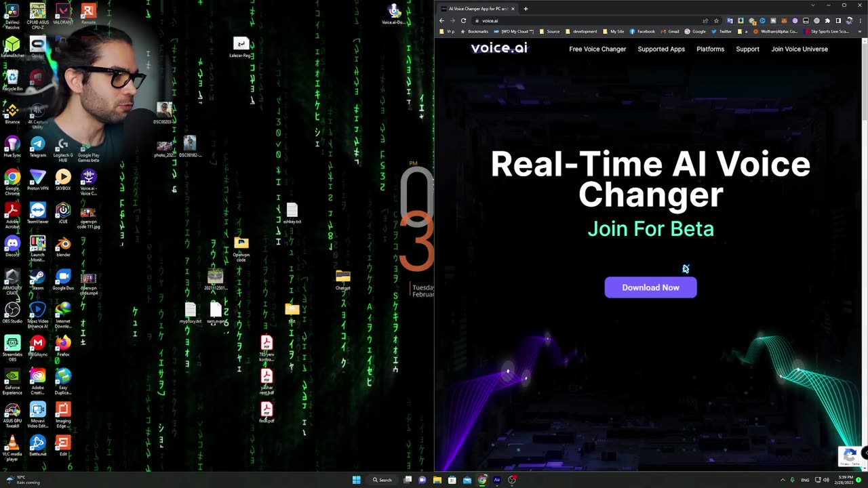
Task: Select the Logitech G HUB icon
Action: [x=63, y=148]
